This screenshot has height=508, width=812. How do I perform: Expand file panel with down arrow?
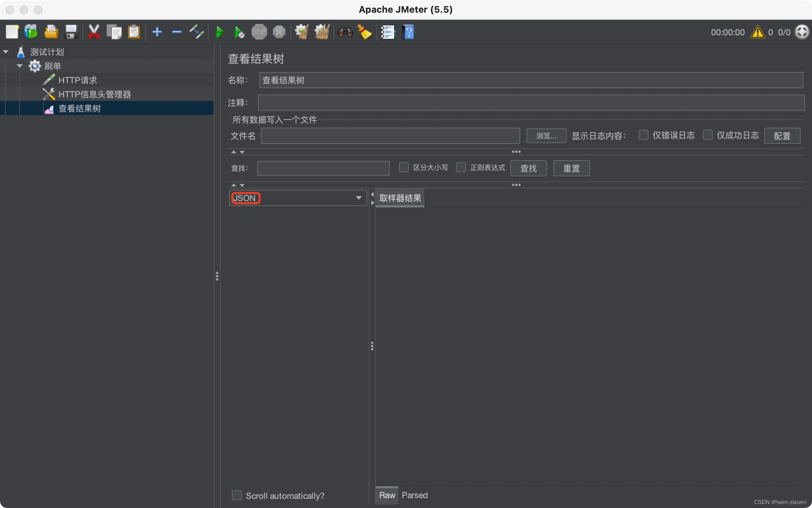click(x=242, y=152)
